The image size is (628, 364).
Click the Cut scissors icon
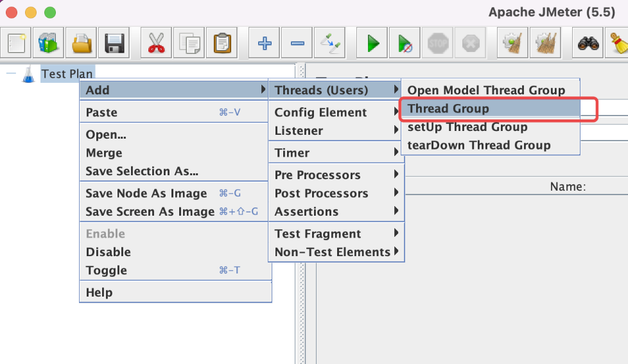tap(156, 44)
